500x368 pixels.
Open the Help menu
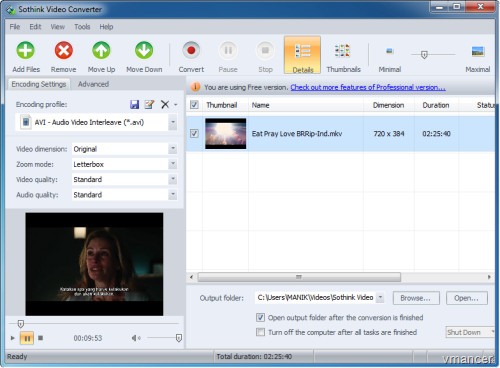(106, 27)
